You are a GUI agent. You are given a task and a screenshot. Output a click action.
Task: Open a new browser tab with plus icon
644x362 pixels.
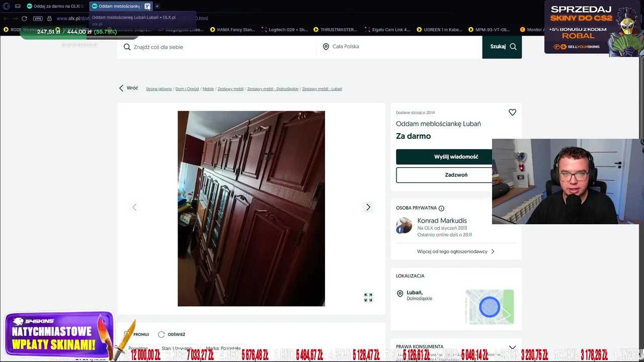click(x=157, y=6)
